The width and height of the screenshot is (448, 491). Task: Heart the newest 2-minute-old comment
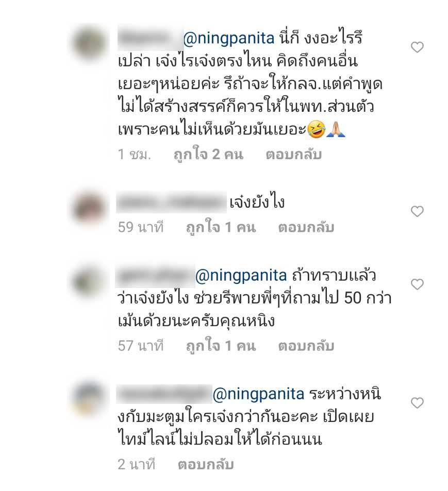417,403
